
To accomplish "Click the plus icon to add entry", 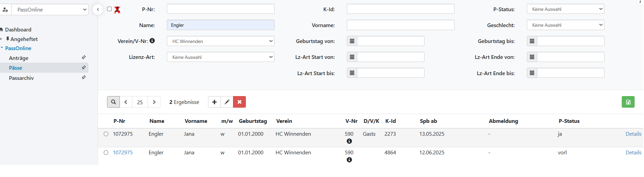I will point(214,102).
